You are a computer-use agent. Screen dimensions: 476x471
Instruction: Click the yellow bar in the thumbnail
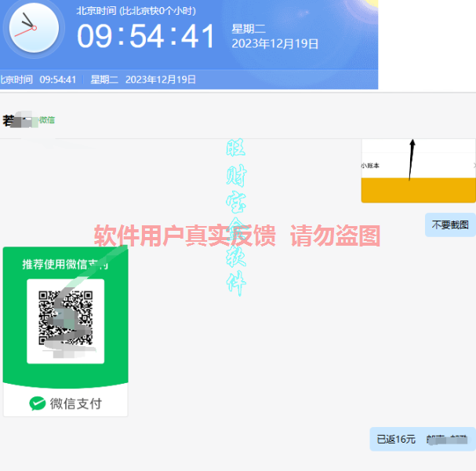pyautogui.click(x=418, y=190)
